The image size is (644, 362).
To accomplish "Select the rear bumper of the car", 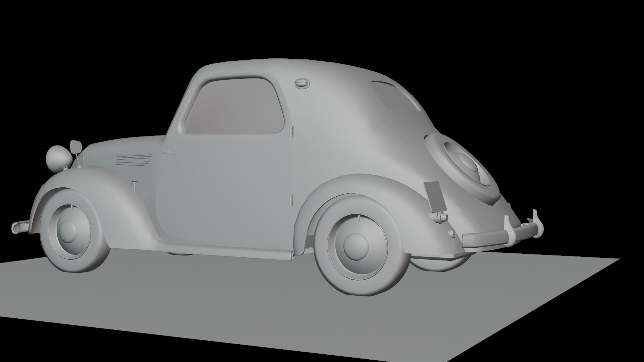I will point(502,229).
